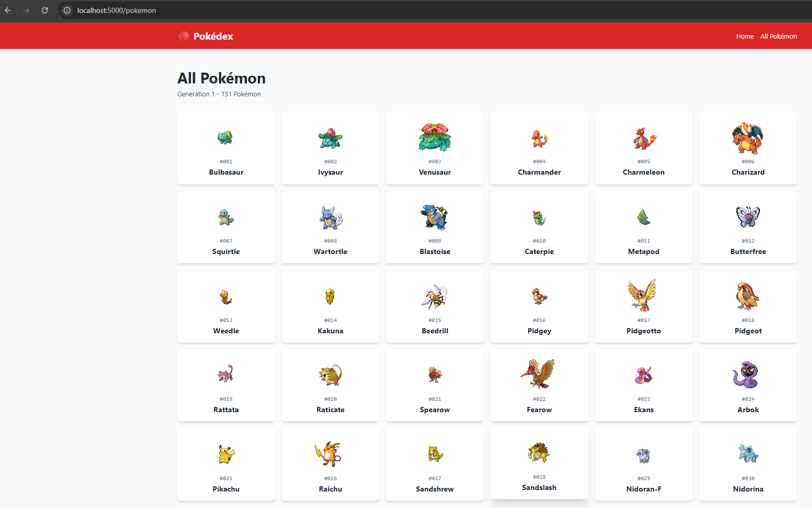Open the All Pokémon nav link

click(x=779, y=36)
